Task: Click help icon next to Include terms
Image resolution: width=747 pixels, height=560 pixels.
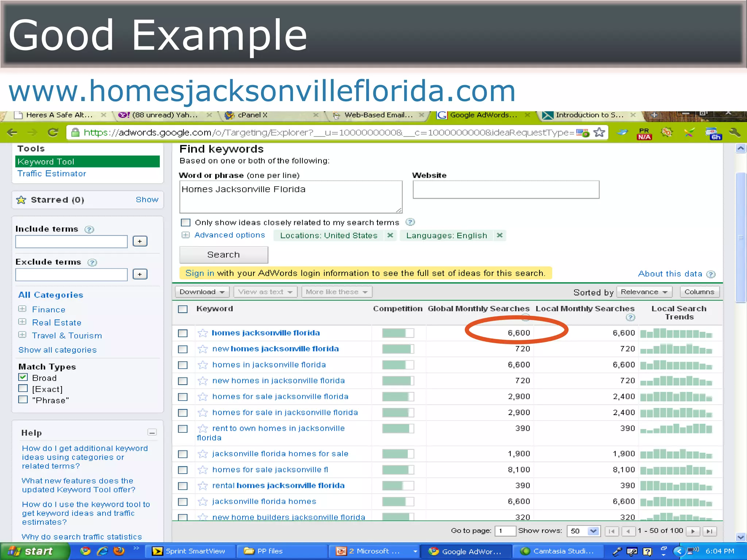Action: coord(89,229)
